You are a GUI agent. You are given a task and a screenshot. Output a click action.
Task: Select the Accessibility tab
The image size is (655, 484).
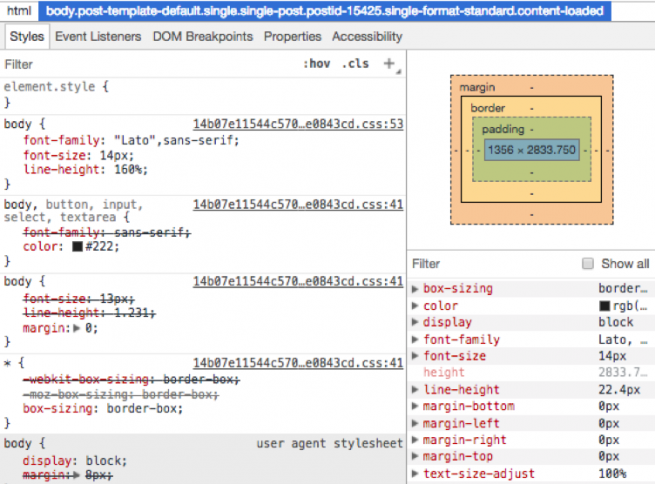tap(367, 37)
